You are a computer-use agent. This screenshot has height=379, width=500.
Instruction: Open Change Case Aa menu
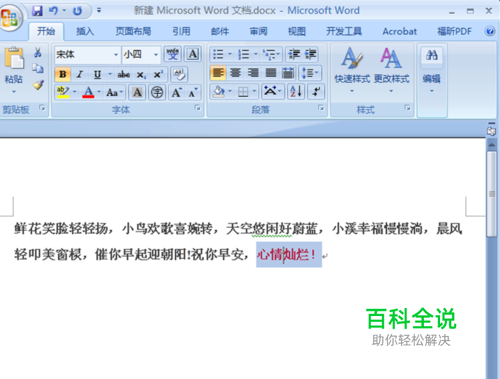pos(114,92)
